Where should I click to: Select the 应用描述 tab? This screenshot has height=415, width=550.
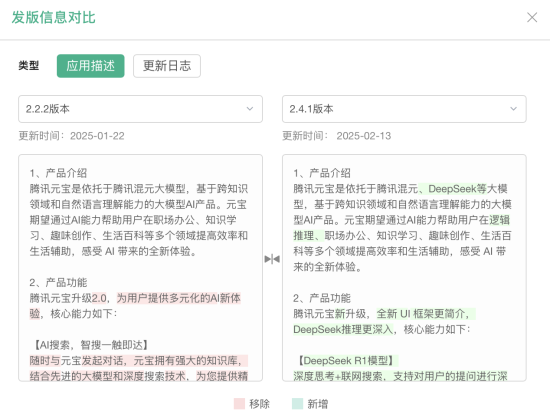(90, 66)
